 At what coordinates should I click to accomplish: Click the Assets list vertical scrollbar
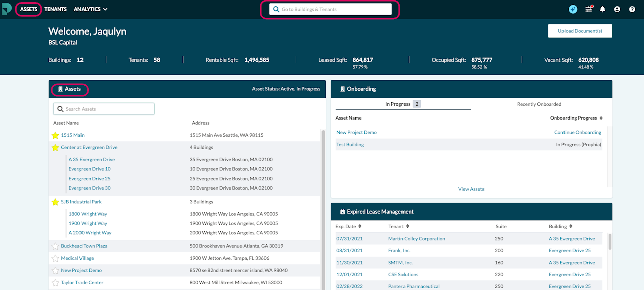[323, 209]
